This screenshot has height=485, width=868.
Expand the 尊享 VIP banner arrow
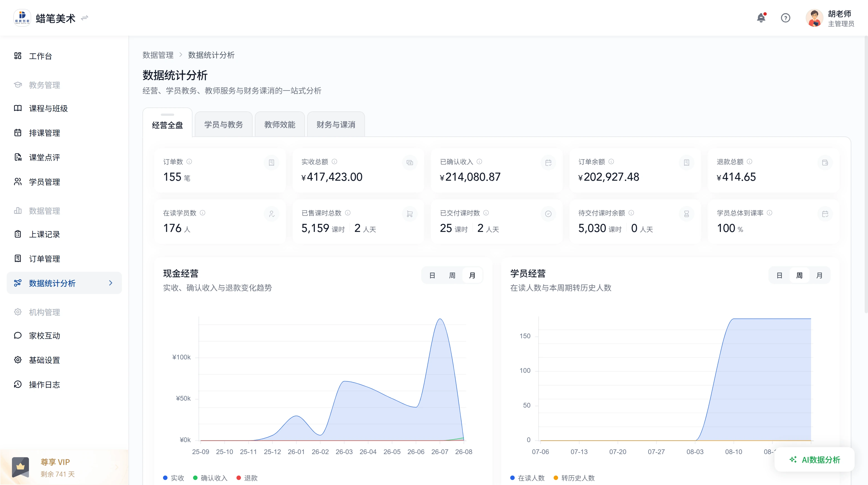117,467
